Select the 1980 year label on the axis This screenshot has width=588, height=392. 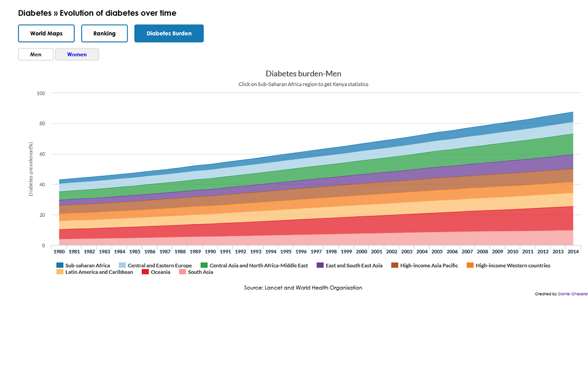click(x=59, y=251)
